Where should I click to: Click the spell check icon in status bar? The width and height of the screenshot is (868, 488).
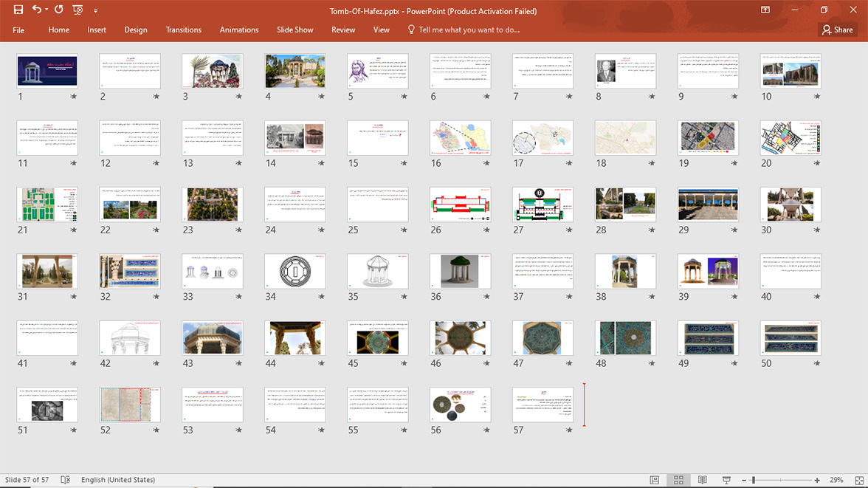[x=65, y=480]
